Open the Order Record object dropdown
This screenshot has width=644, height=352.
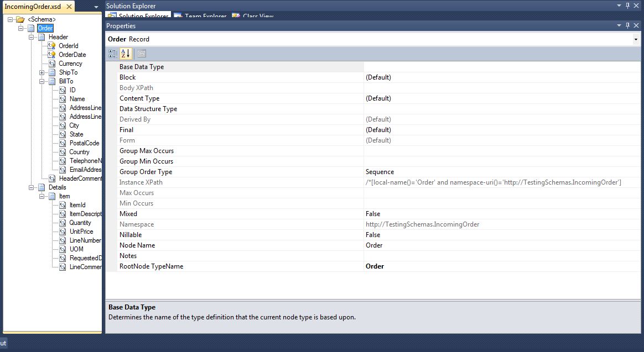[x=636, y=39]
